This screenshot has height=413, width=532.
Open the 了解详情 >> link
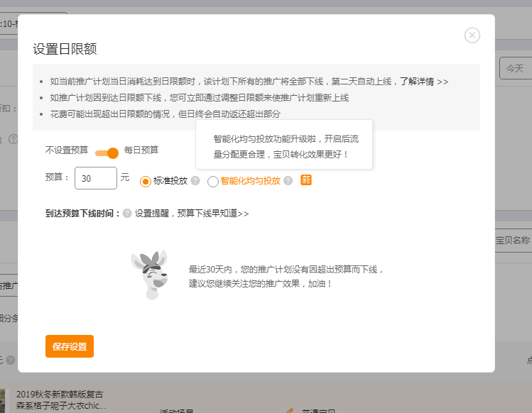(423, 82)
